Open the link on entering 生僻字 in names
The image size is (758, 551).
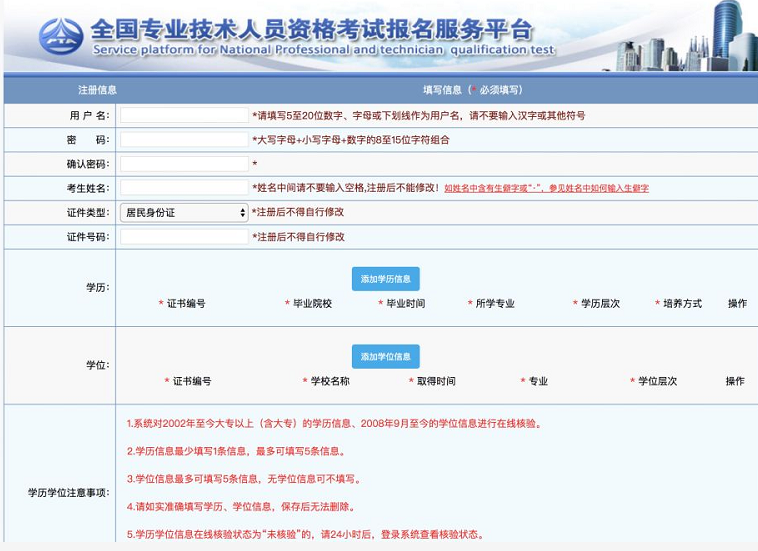point(546,188)
